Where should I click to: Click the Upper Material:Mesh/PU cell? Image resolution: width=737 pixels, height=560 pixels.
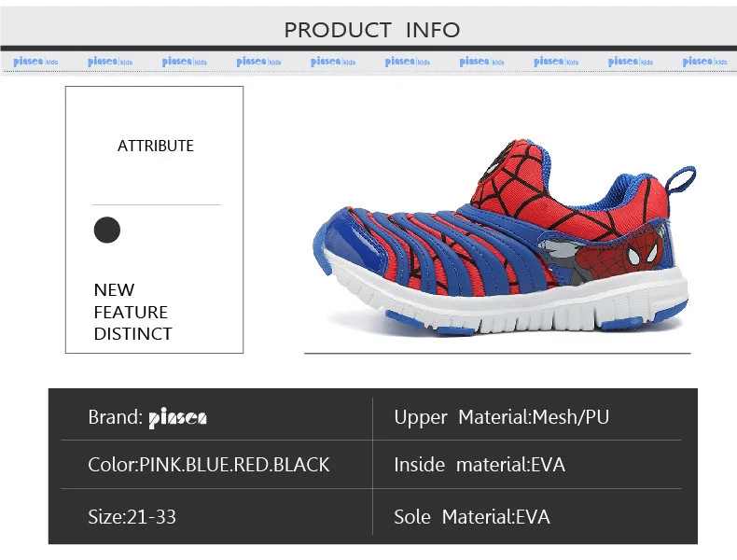[x=502, y=417]
